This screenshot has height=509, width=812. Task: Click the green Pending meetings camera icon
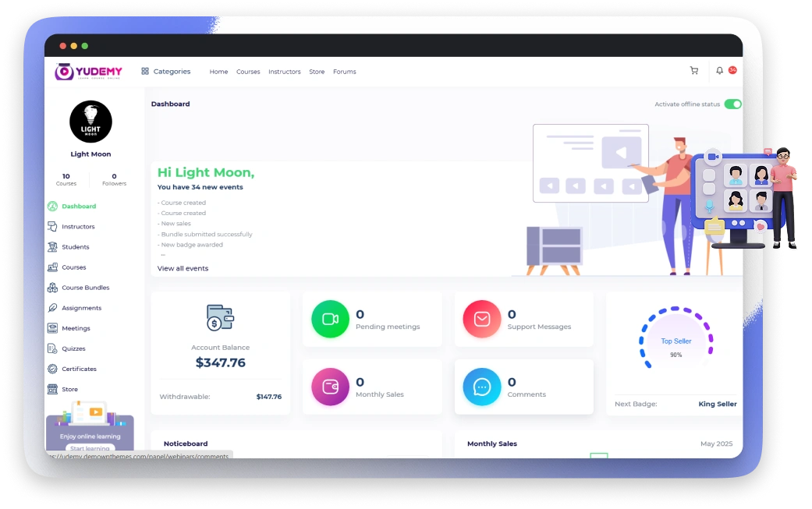[x=331, y=319]
